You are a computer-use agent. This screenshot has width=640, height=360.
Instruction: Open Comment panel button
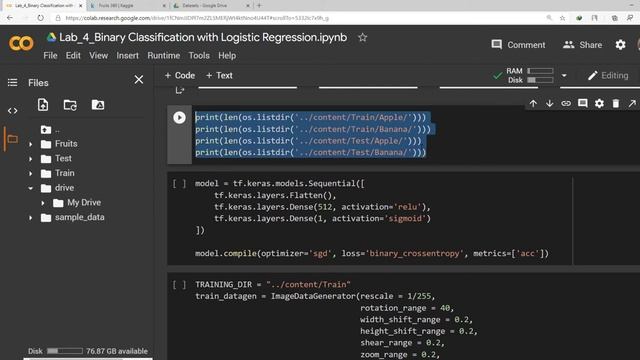click(518, 44)
